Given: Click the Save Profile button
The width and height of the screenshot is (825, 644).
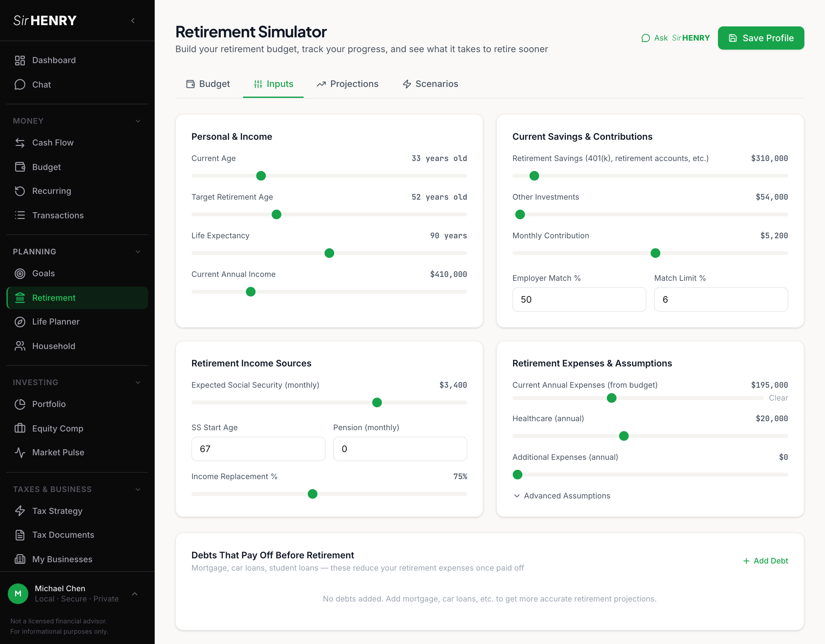Looking at the screenshot, I should (x=761, y=38).
